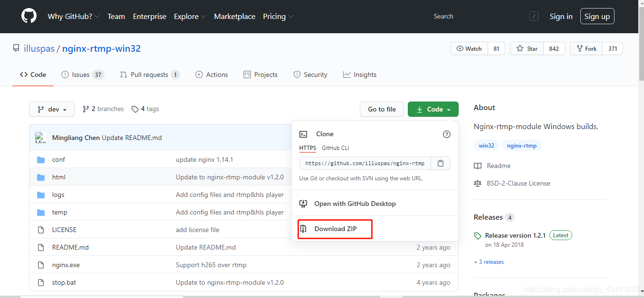644x298 pixels.
Task: Open the GitHub home logo
Action: [29, 16]
